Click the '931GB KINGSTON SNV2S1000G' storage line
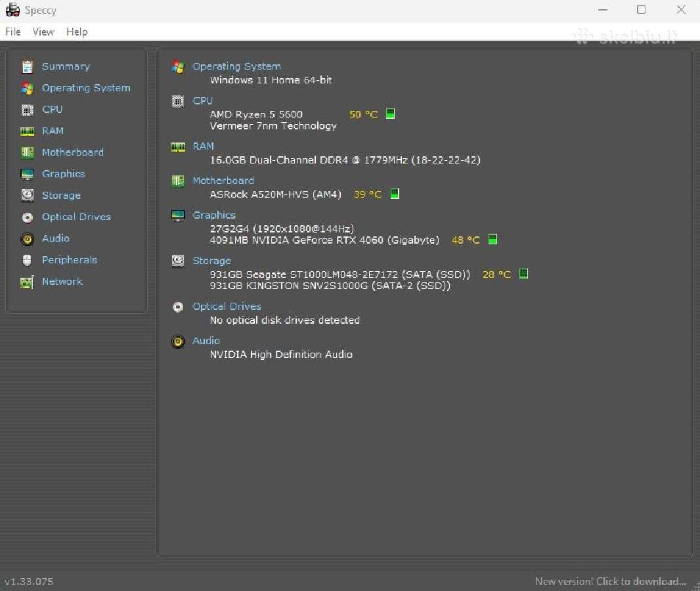700x591 pixels. click(330, 286)
